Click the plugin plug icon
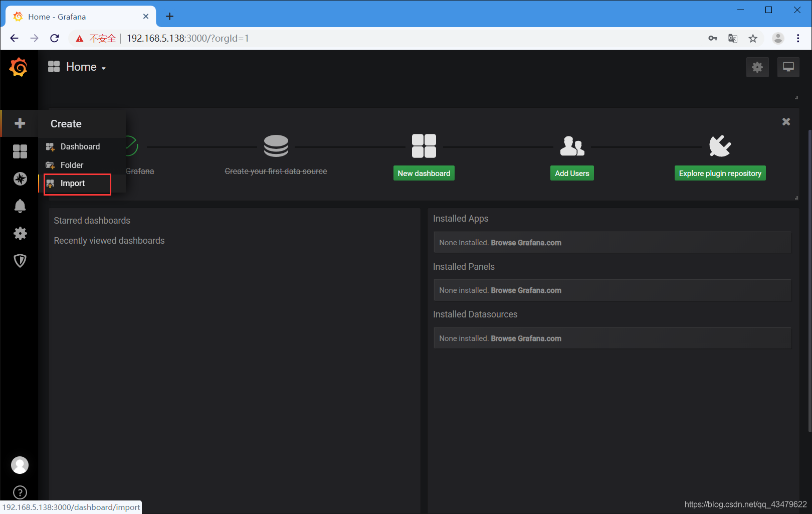Image resolution: width=812 pixels, height=514 pixels. click(x=720, y=146)
